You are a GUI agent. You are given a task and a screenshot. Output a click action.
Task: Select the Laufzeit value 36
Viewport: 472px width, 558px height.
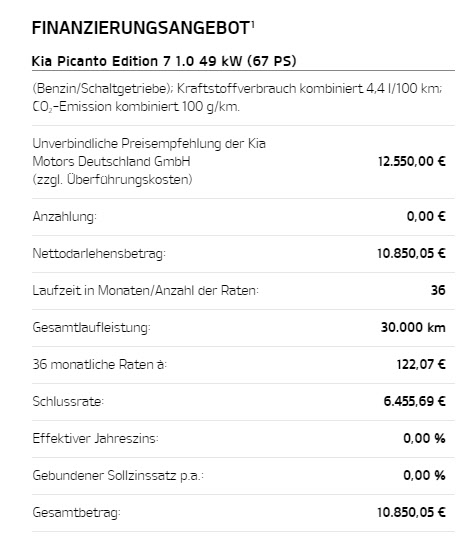pos(438,290)
